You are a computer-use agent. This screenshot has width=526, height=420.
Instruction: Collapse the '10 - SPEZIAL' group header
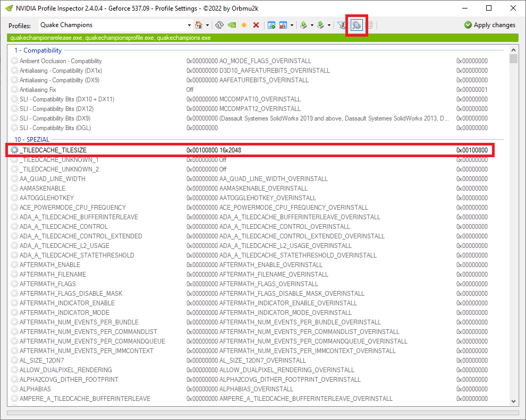click(32, 139)
